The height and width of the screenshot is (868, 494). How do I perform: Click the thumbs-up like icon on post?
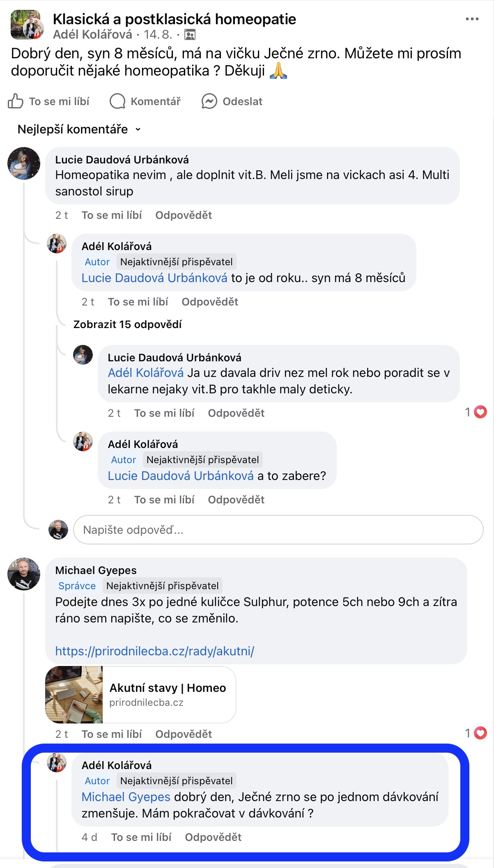16,101
